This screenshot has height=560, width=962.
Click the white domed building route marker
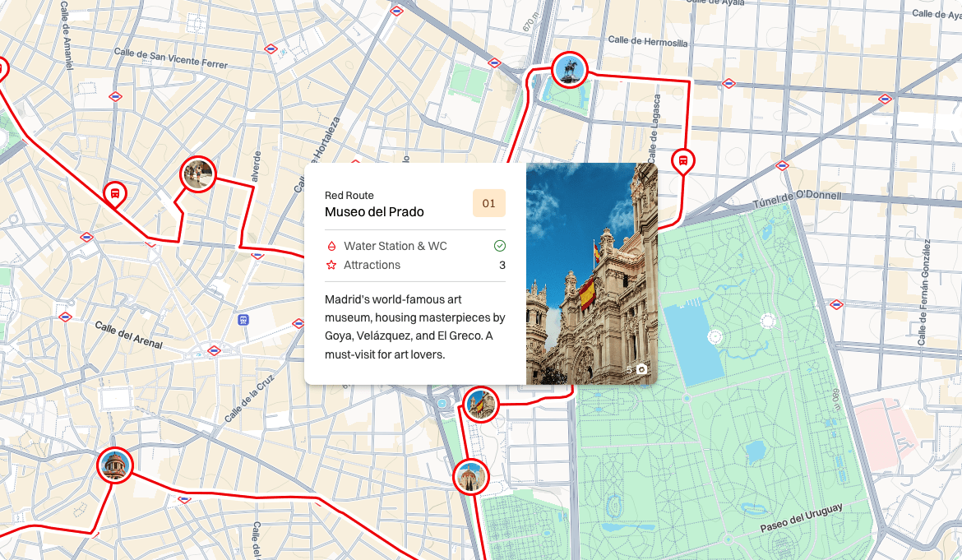click(x=470, y=477)
